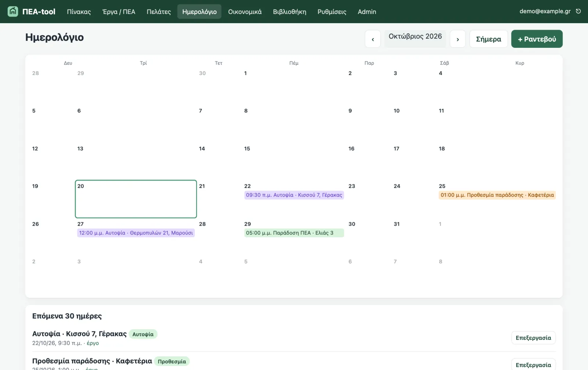Viewport: 588px width, 370px height.
Task: Select the highlighted day 20 cell
Action: pyautogui.click(x=136, y=199)
